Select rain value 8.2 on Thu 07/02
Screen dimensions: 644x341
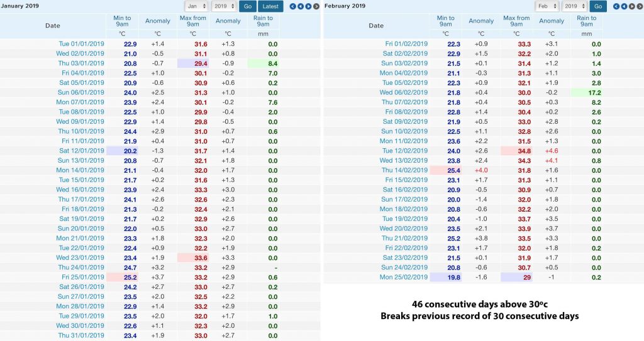click(x=596, y=102)
